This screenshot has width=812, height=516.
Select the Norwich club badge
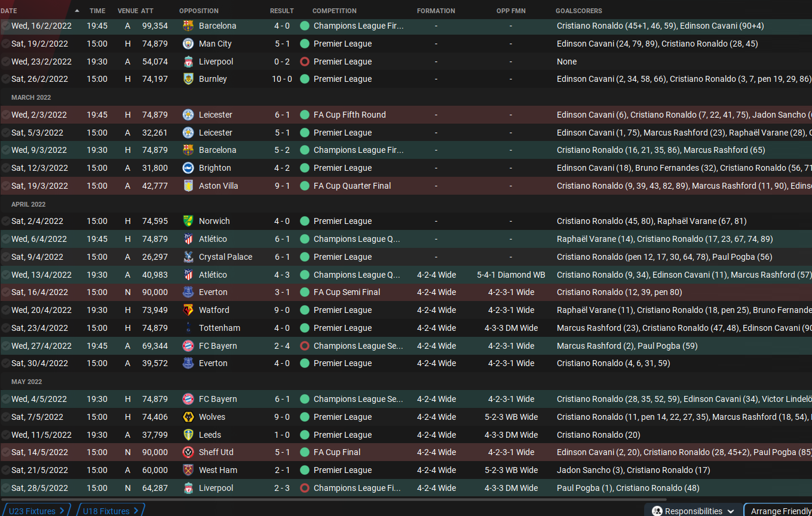point(188,221)
